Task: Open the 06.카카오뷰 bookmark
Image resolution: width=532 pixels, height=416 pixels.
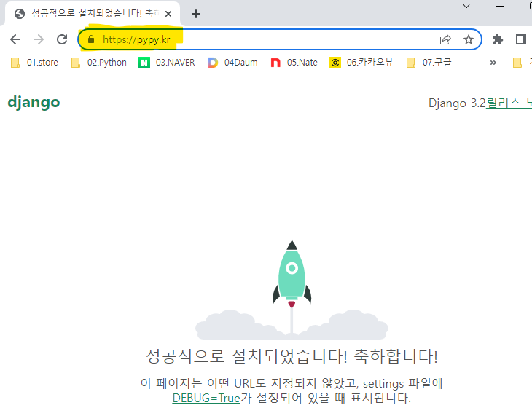Action: click(361, 63)
